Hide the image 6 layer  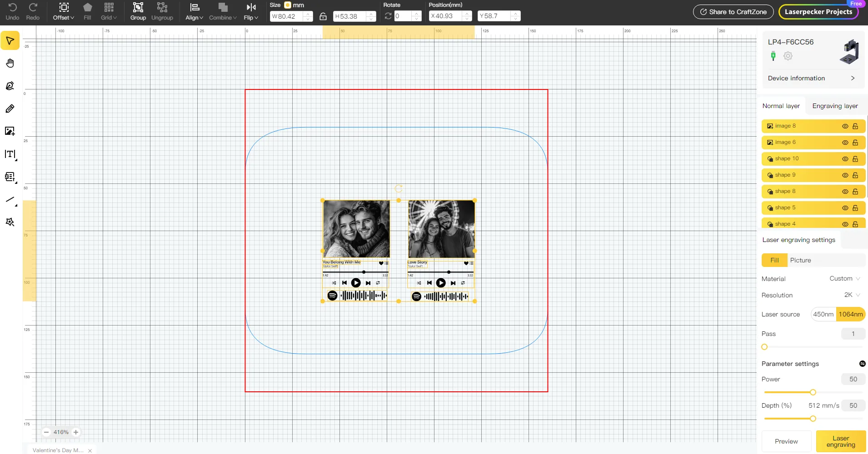point(845,143)
